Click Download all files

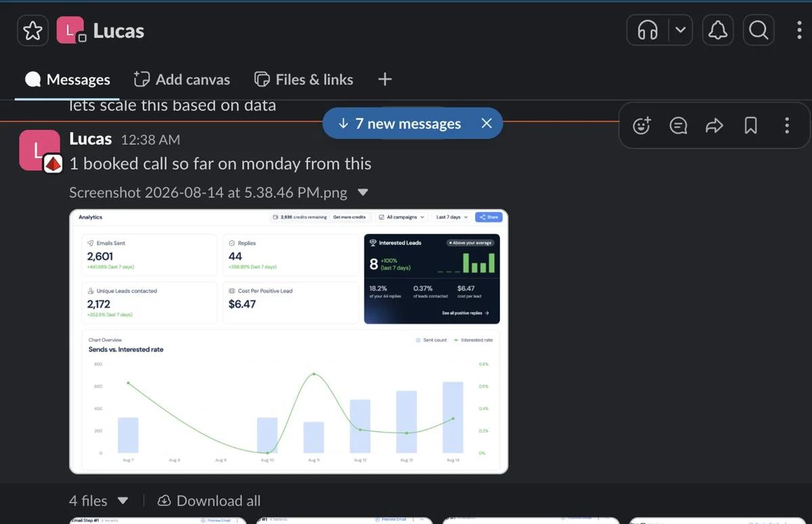pos(209,501)
